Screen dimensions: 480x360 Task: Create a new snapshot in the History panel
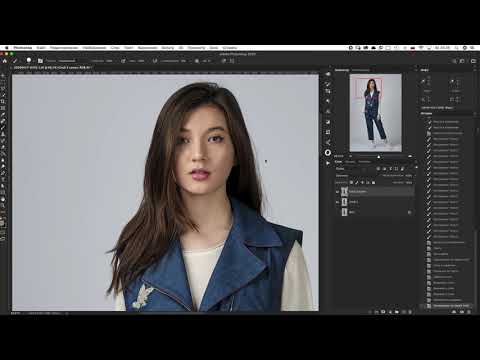click(462, 312)
